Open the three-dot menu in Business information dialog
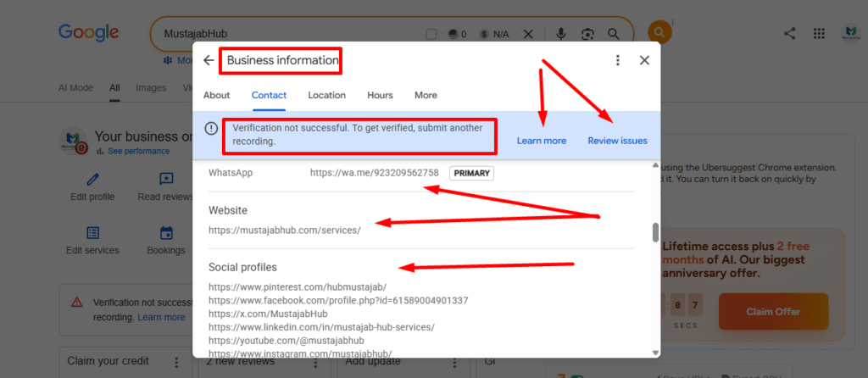The height and width of the screenshot is (378, 868). coord(618,60)
